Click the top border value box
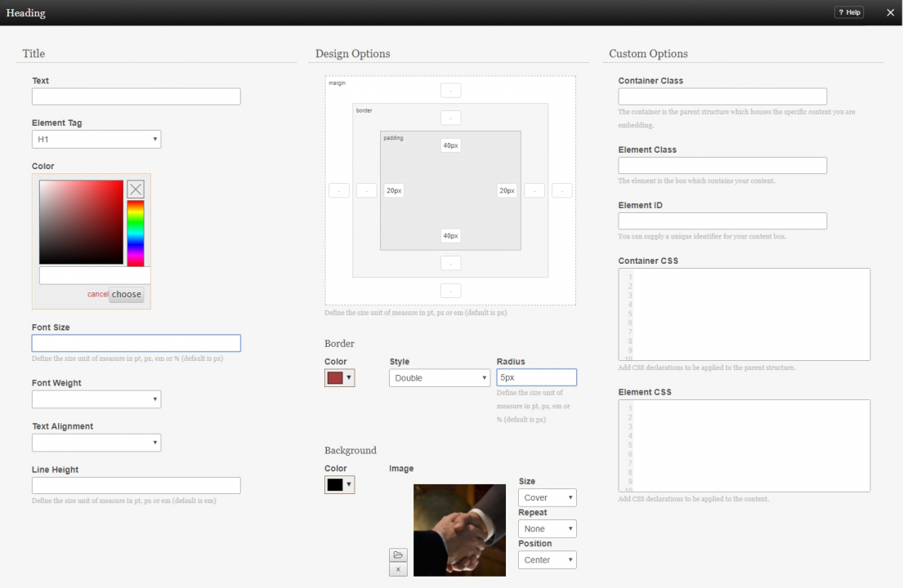Screen dimensions: 903x588 click(450, 118)
